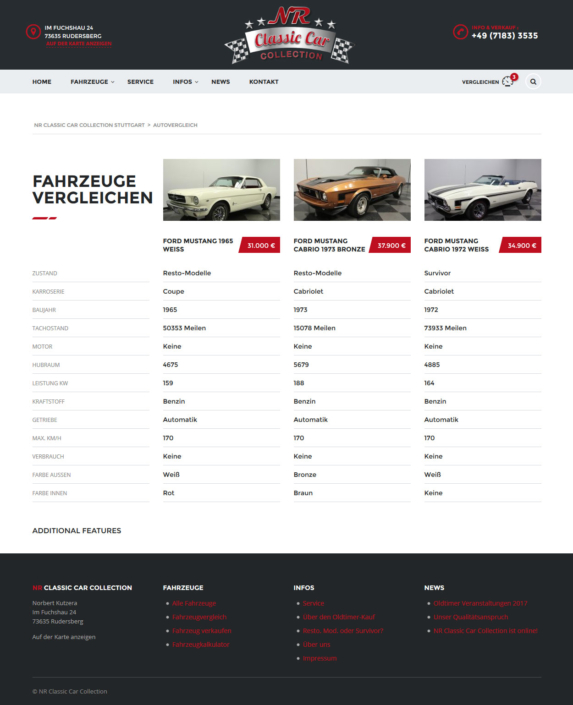Open the Service menu item
The height and width of the screenshot is (705, 573).
(140, 82)
